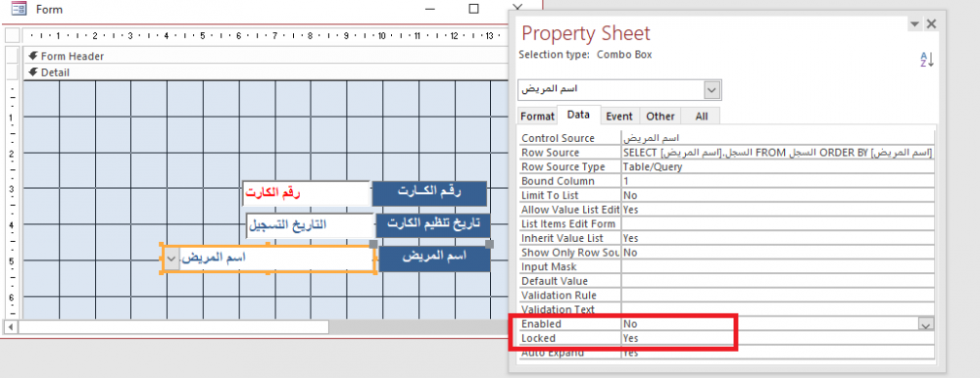Switch to the Event tab

[x=619, y=117]
